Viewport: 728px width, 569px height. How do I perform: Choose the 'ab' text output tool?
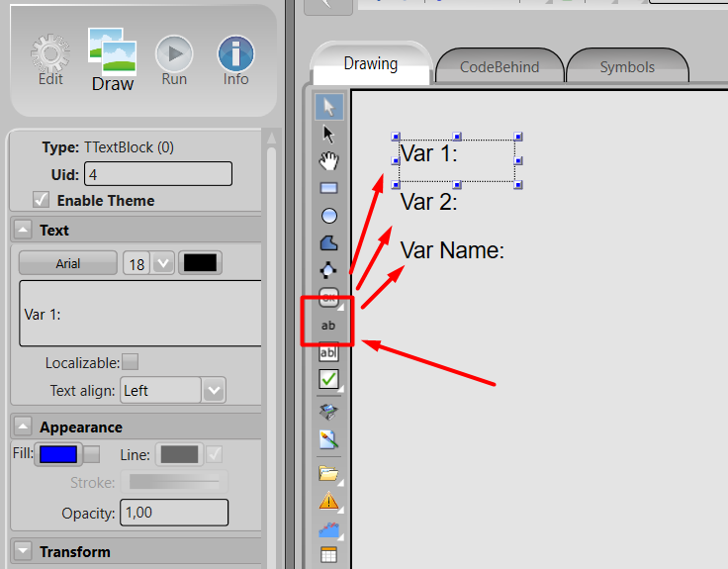click(329, 325)
